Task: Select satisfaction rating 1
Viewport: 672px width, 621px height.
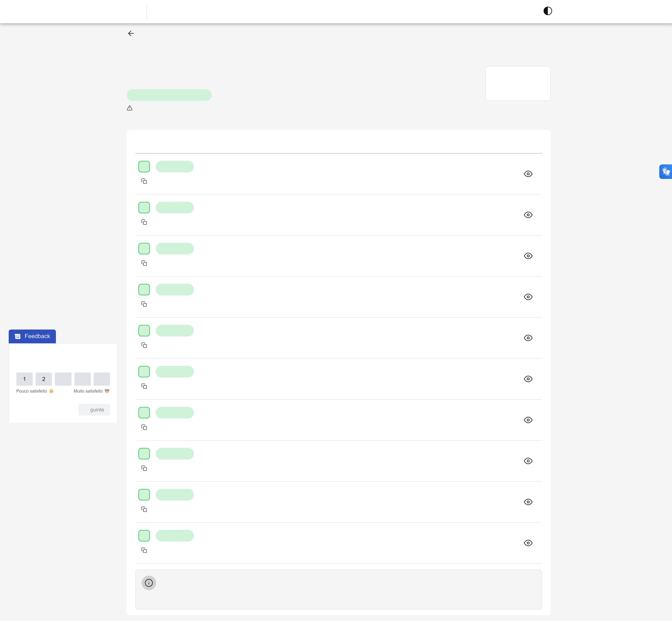Action: click(x=25, y=379)
